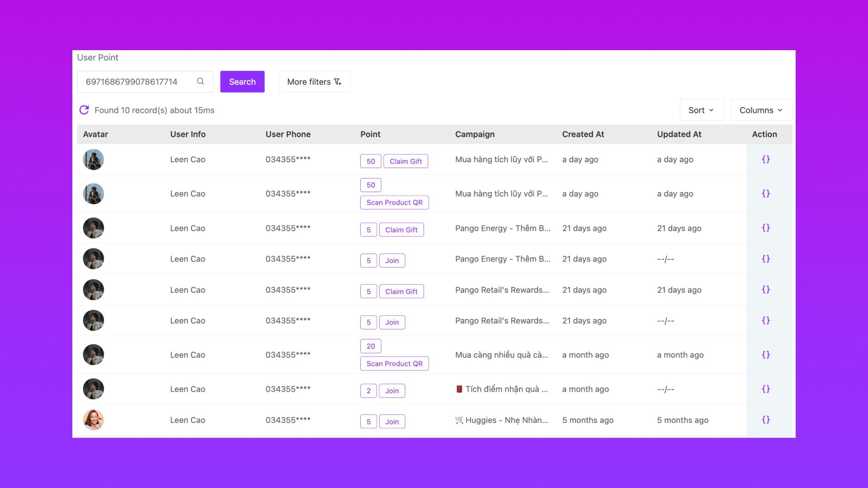This screenshot has height=488, width=868.
Task: Click braces icon for Tích điểm nhận quà row
Action: [765, 389]
